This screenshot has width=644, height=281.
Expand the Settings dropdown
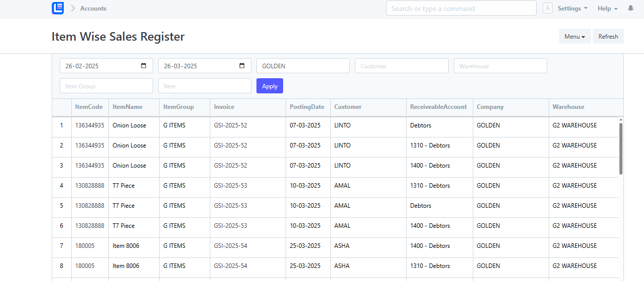(573, 9)
